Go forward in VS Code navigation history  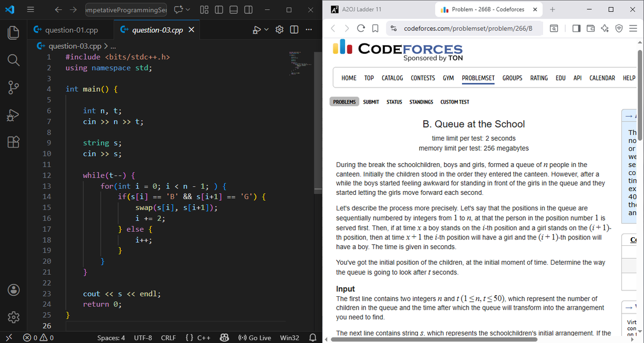click(74, 10)
